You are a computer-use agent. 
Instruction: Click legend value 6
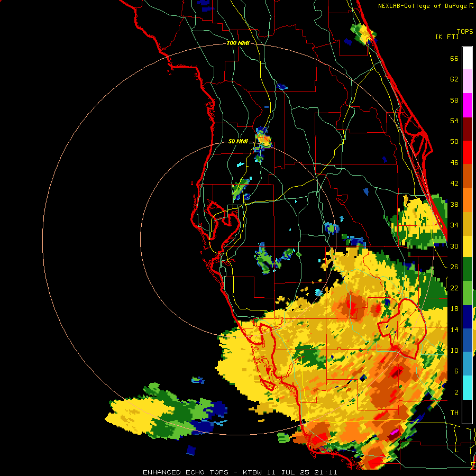click(456, 371)
